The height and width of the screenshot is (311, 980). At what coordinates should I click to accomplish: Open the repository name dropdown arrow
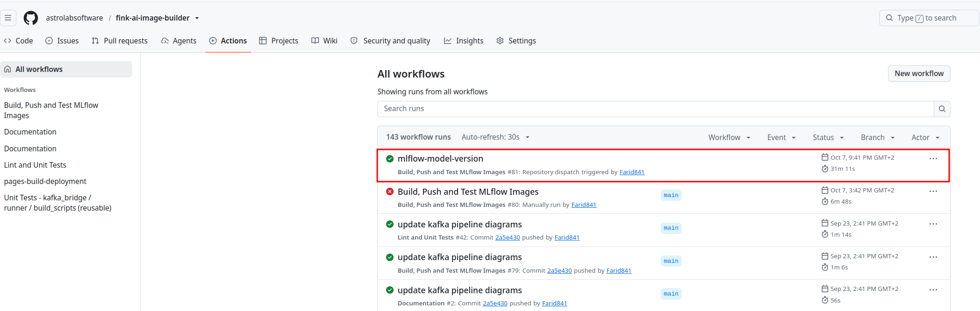[x=197, y=18]
